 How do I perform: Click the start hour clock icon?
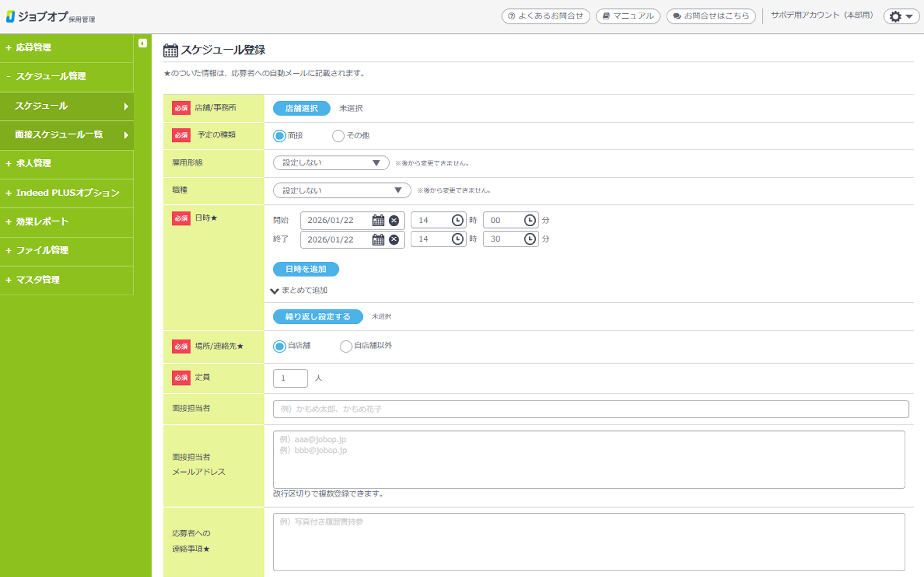(457, 220)
